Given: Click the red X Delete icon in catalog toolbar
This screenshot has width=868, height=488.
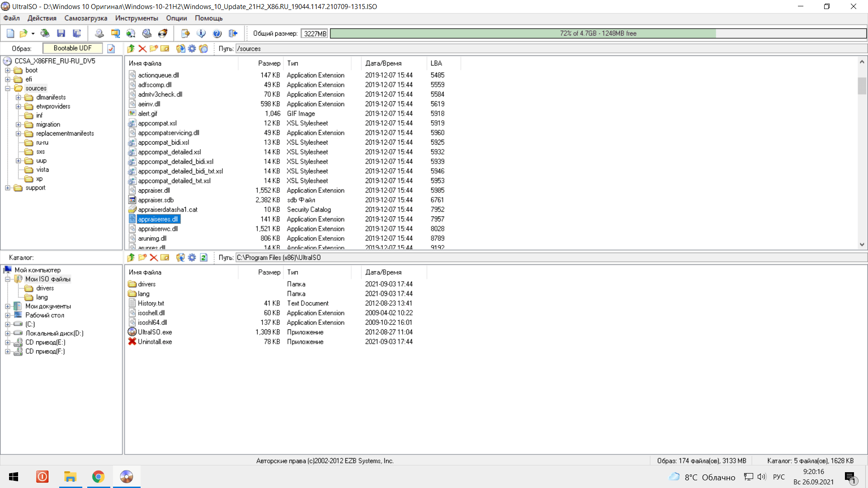Looking at the screenshot, I should click(154, 257).
